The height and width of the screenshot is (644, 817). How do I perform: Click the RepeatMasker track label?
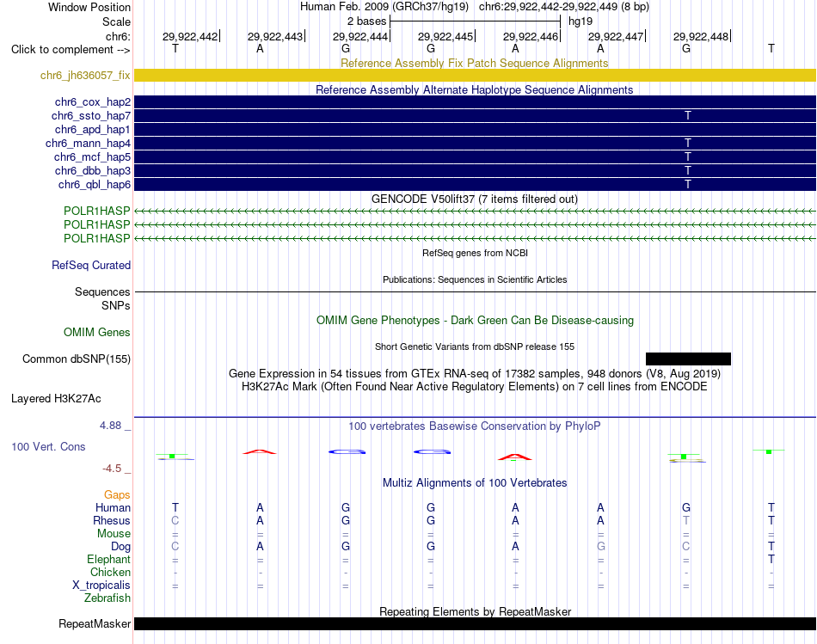pos(95,623)
